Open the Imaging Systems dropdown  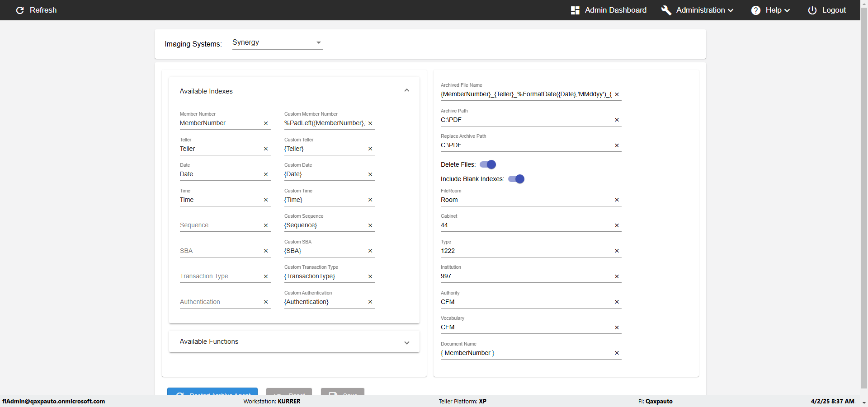click(277, 42)
